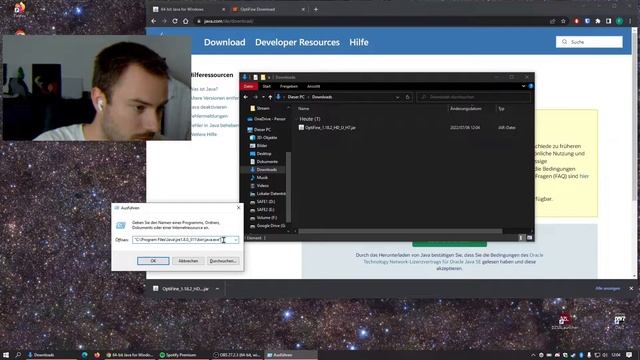Viewport: 640px width, 360px height.
Task: Refresh the Downloads folder in Explorer
Action: click(x=407, y=97)
